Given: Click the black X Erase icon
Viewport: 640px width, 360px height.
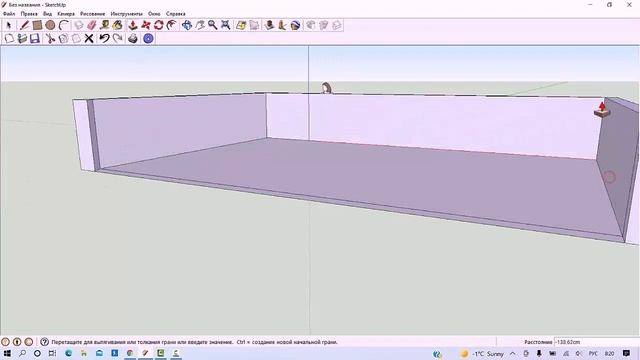Looking at the screenshot, I should (89, 38).
